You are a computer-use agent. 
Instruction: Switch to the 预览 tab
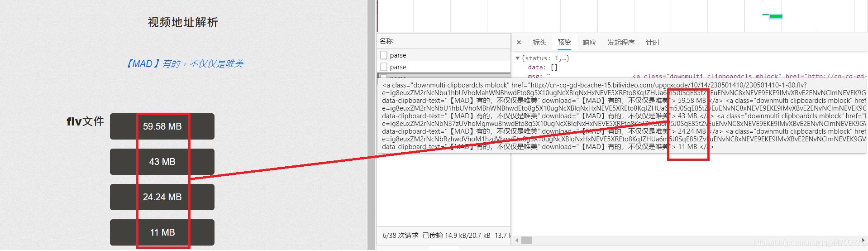pyautogui.click(x=564, y=43)
